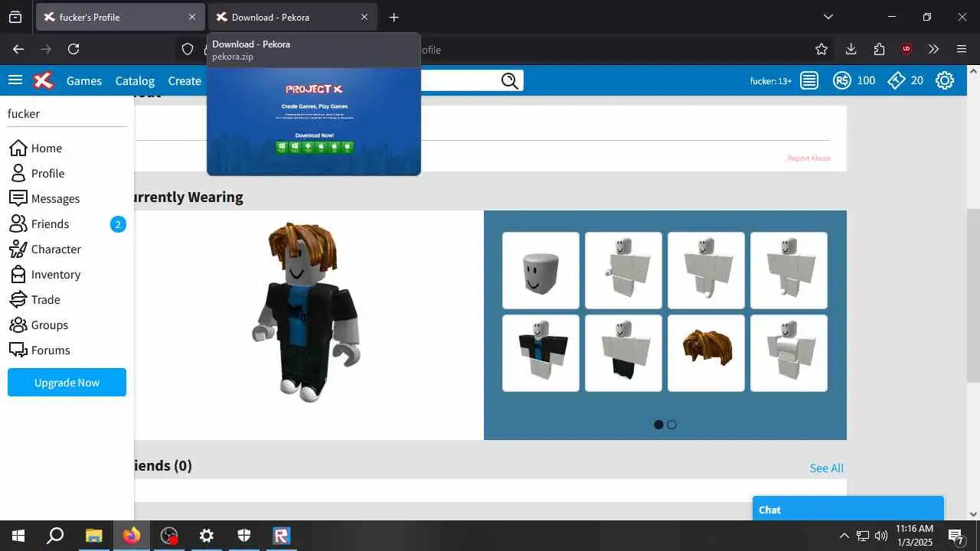Click the See All friends link
The image size is (980, 551).
tap(827, 468)
